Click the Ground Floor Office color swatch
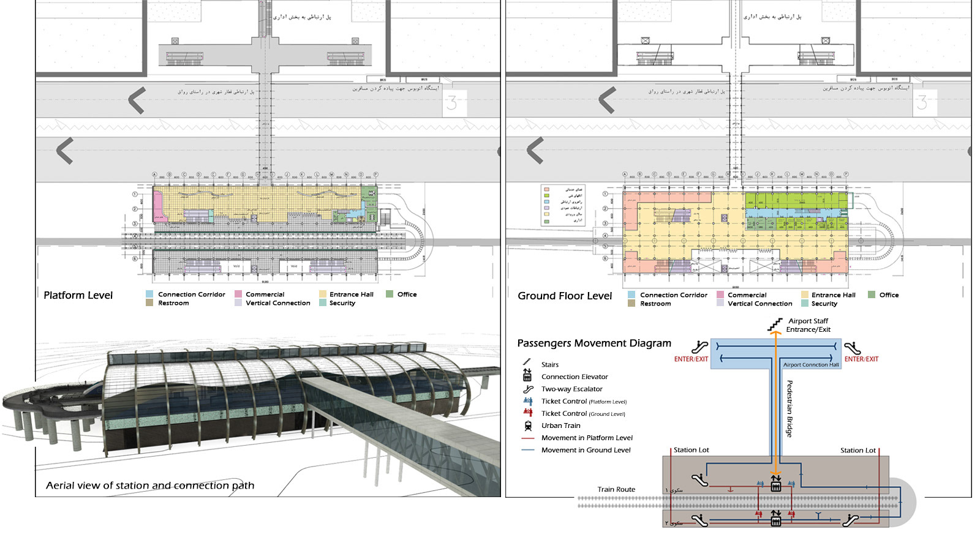 872,294
